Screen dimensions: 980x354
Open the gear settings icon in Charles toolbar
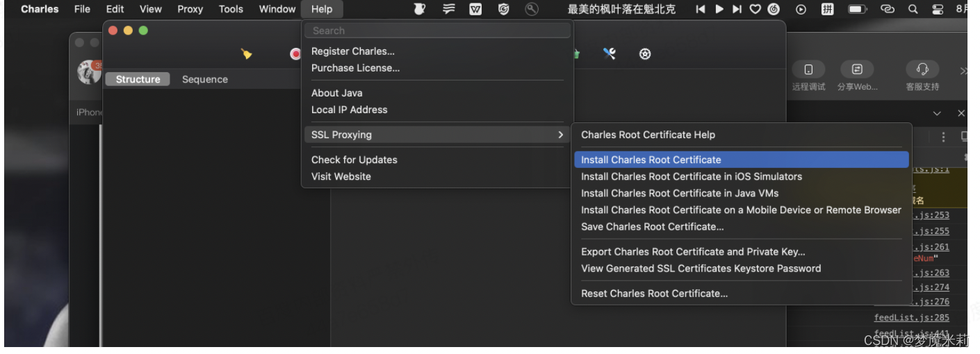tap(645, 54)
